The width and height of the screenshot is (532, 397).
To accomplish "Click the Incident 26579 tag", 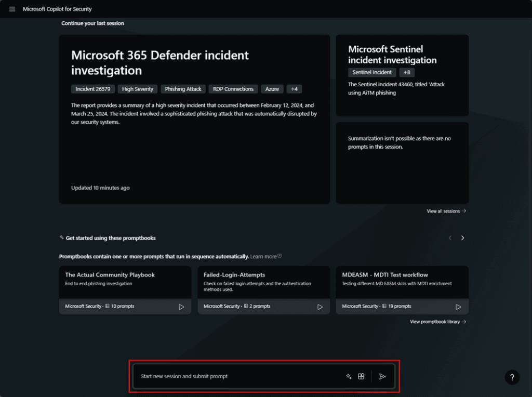I will click(93, 89).
